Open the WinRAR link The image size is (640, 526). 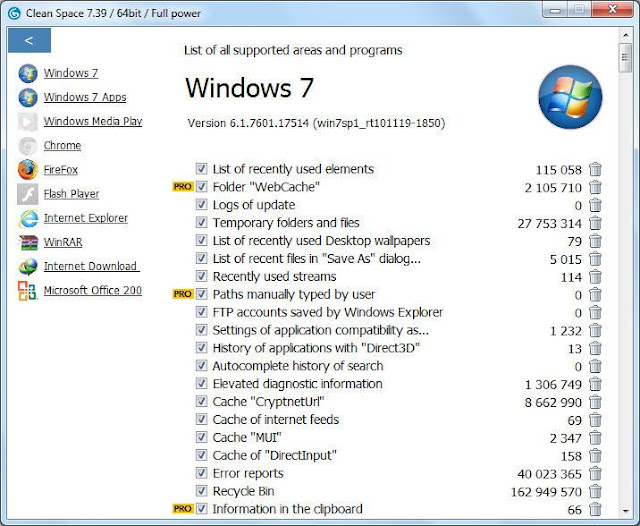click(x=63, y=242)
